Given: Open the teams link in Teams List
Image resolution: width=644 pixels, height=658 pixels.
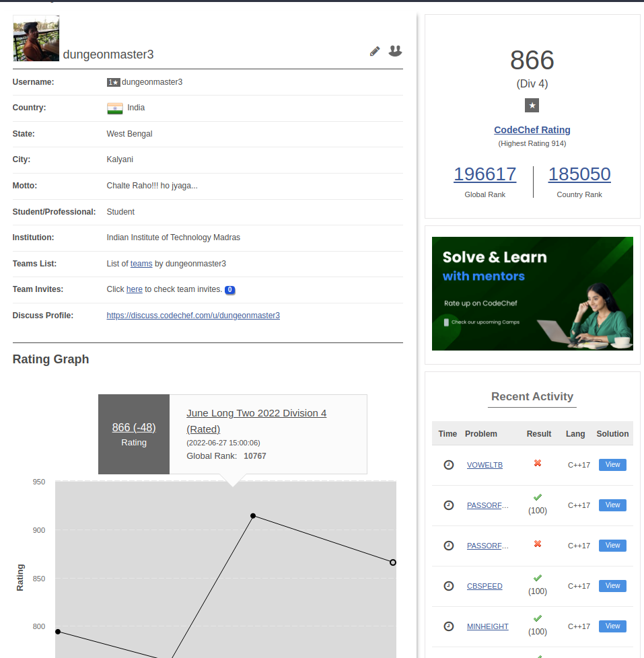Looking at the screenshot, I should [x=141, y=264].
